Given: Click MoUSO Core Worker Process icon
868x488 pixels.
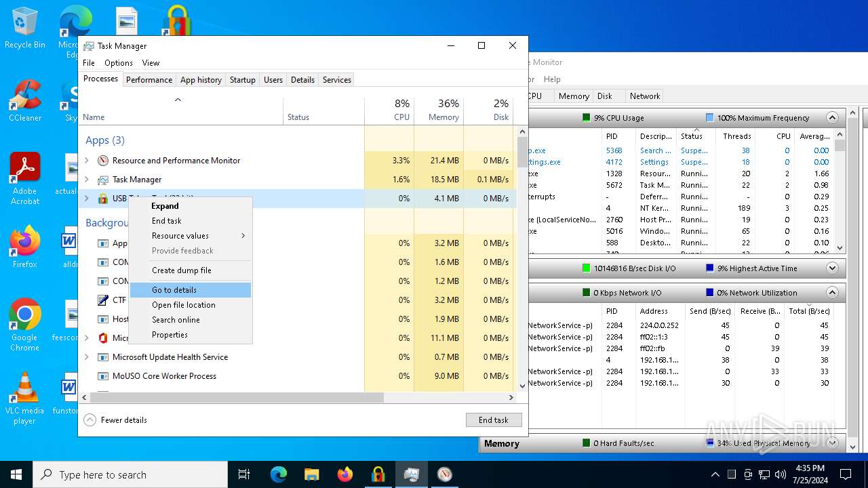Looking at the screenshot, I should pyautogui.click(x=103, y=376).
